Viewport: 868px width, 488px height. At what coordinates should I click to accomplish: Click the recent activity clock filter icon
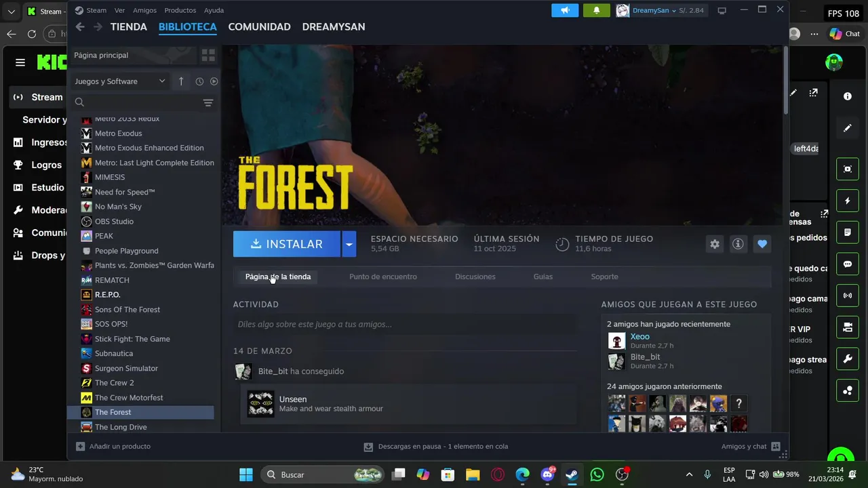(x=199, y=81)
